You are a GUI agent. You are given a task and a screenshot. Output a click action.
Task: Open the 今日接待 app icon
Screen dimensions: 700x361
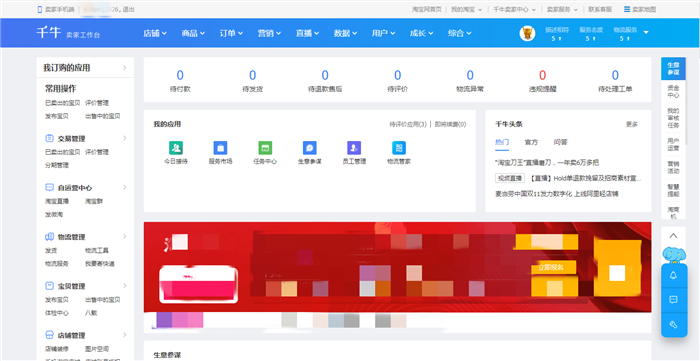(175, 148)
